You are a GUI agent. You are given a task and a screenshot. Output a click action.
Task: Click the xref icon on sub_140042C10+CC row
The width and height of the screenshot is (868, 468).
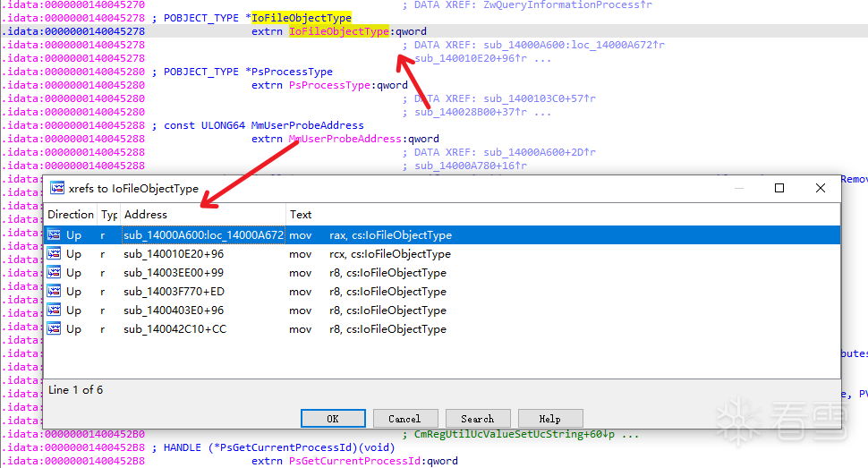coord(54,329)
